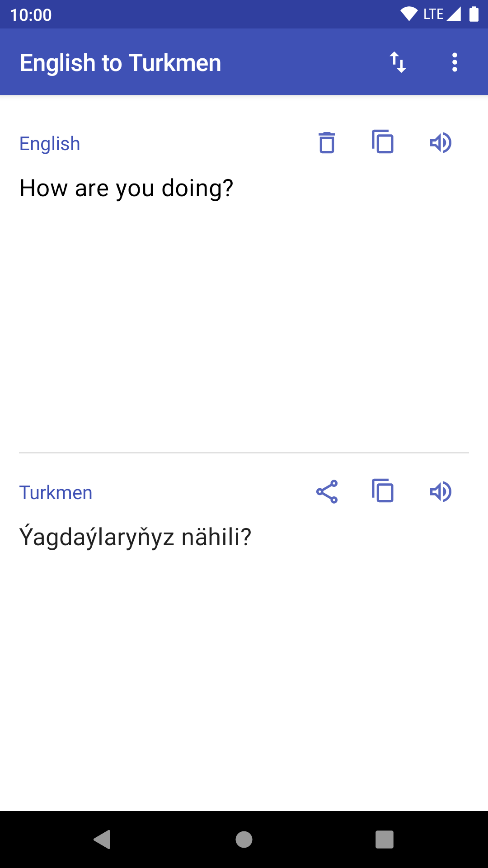This screenshot has height=868, width=488.
Task: Tap the 'How are you doing?' input field
Action: coord(126,188)
